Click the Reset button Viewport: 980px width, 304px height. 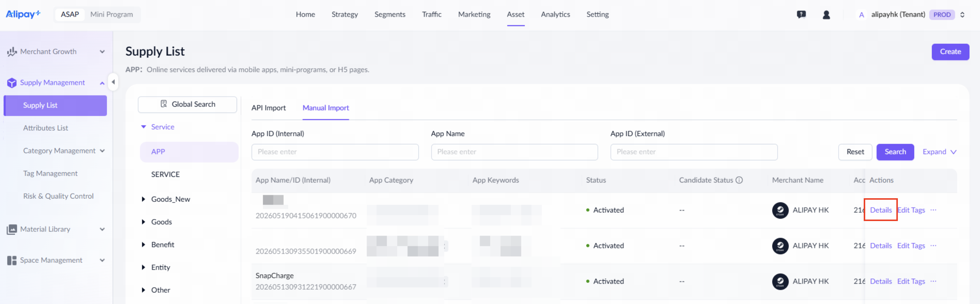tap(855, 152)
